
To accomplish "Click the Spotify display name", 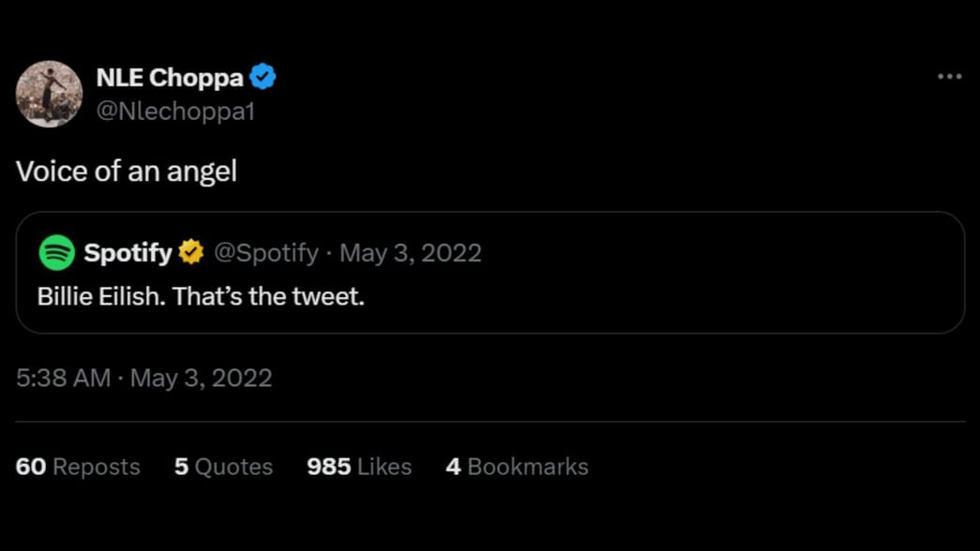I will (128, 251).
